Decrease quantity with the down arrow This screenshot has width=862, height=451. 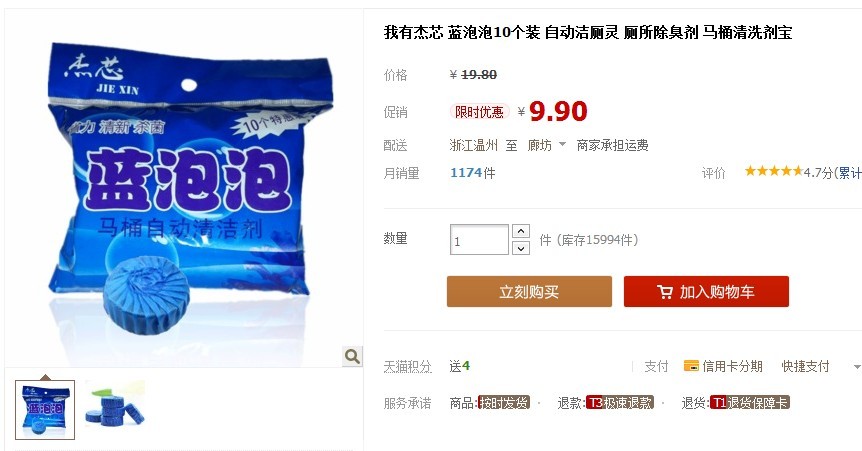pyautogui.click(x=521, y=249)
